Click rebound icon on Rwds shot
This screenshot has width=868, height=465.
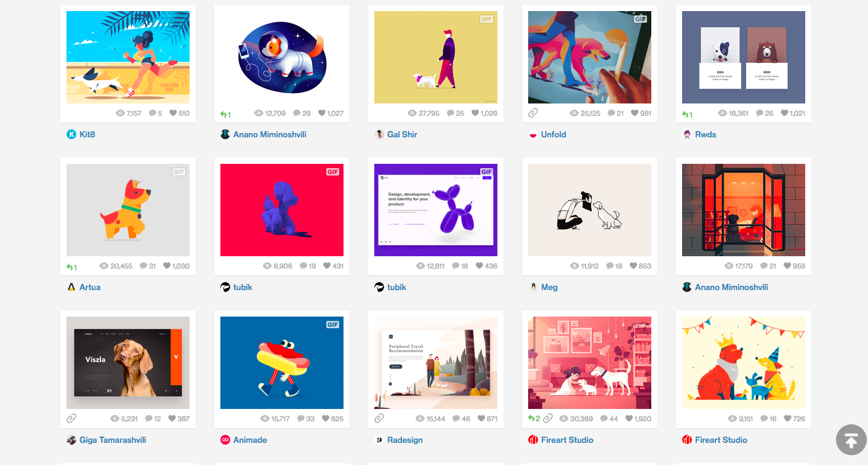tap(685, 114)
